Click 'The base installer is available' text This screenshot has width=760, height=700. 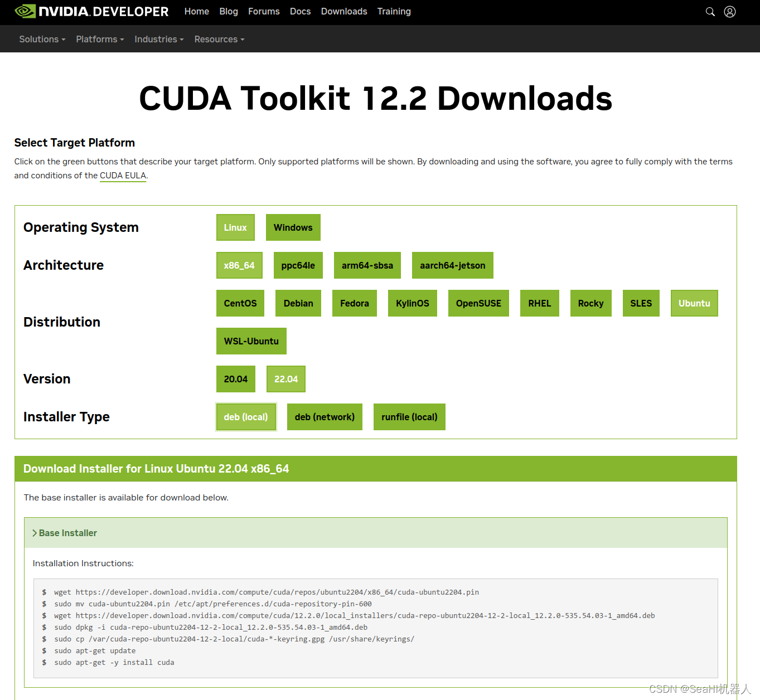point(126,498)
